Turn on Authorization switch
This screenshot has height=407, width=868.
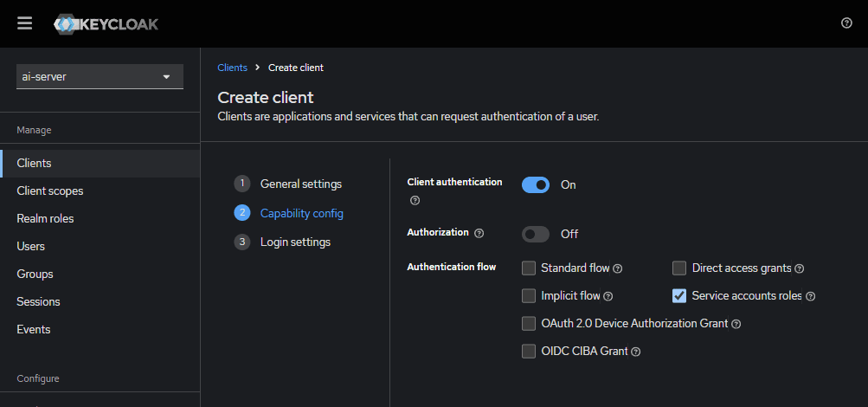[536, 234]
